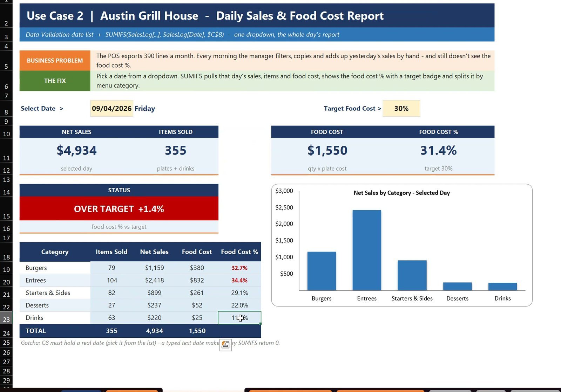
Task: Click the Drinks Food Cost % cell
Action: pyautogui.click(x=239, y=318)
